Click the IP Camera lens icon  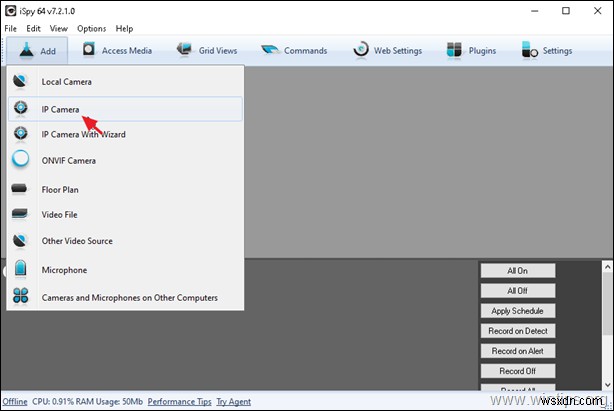[x=20, y=109]
